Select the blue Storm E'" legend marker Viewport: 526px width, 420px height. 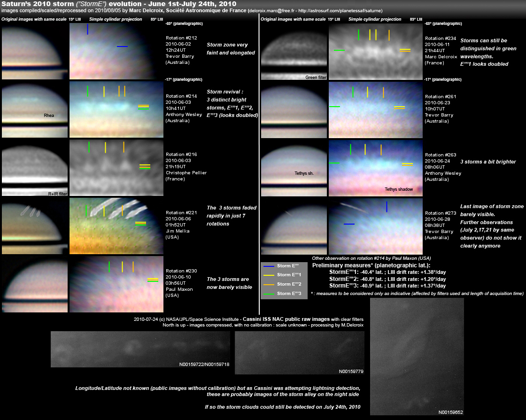coord(269,266)
